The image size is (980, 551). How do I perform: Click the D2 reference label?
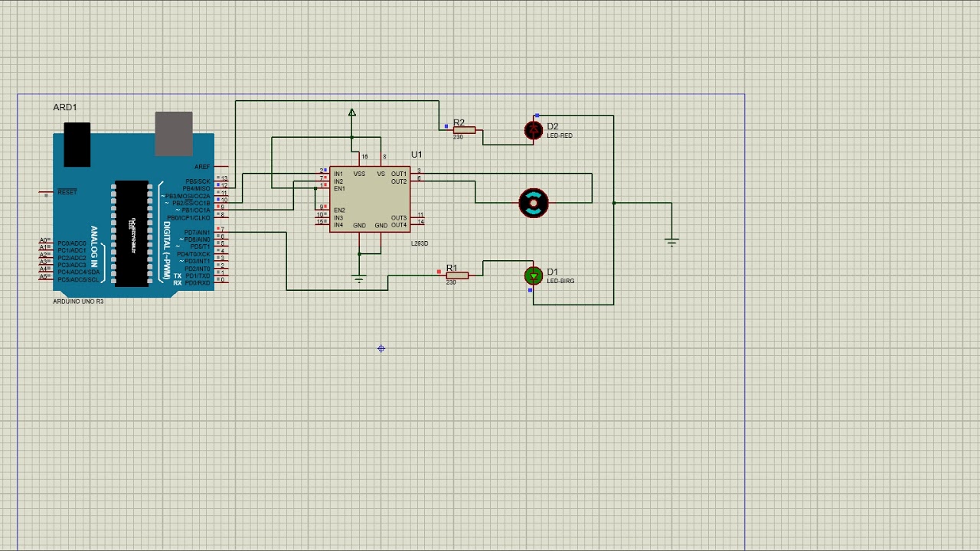point(553,126)
